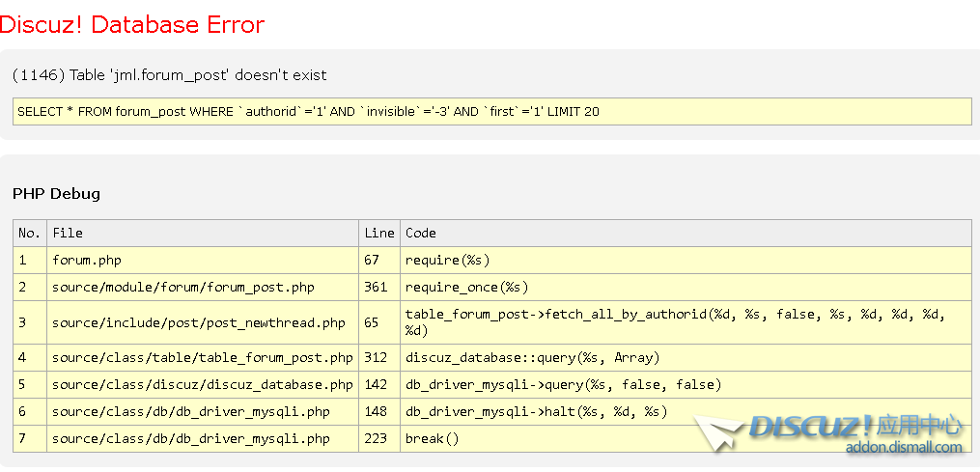Click the 'Line' column header
Image resolution: width=980 pixels, height=472 pixels.
(379, 234)
